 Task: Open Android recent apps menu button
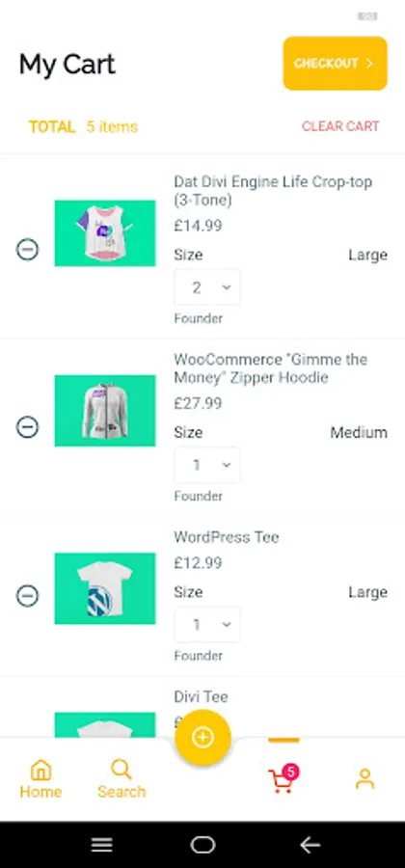click(102, 845)
